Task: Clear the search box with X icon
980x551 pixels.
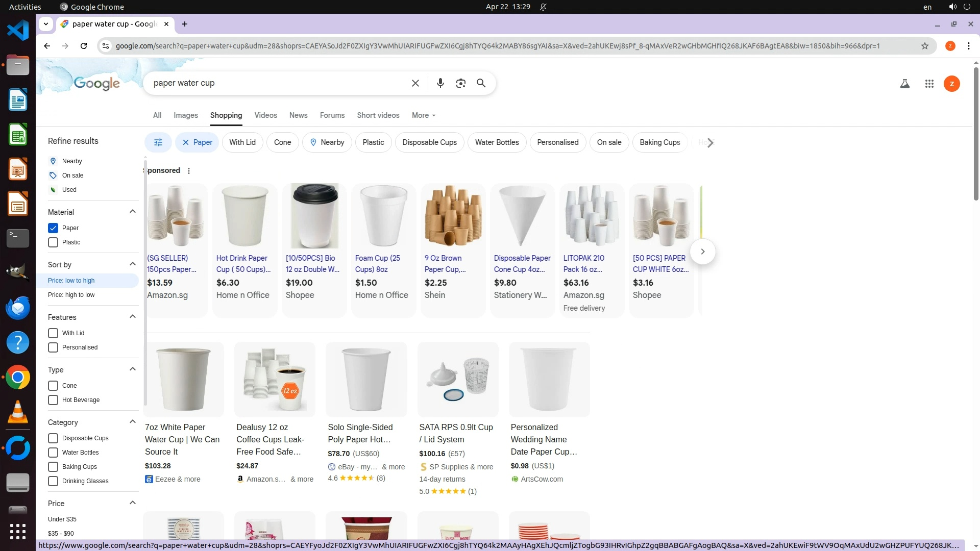Action: click(415, 83)
